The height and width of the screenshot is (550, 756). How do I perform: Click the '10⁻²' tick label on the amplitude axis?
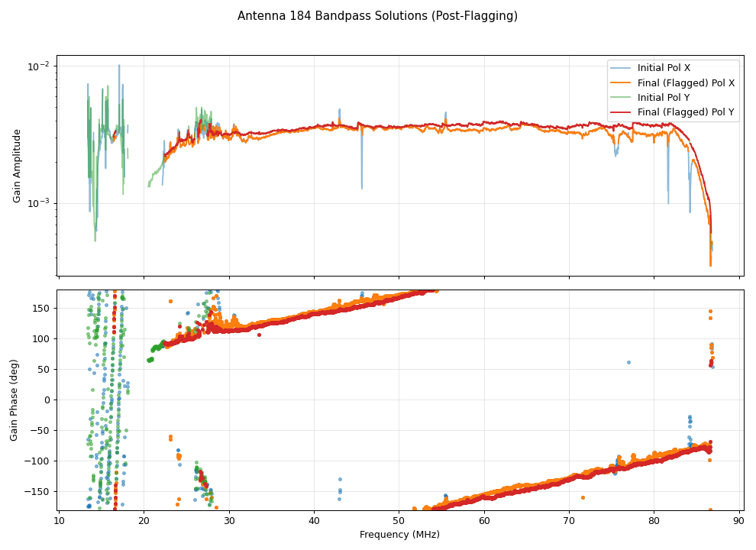[39, 66]
